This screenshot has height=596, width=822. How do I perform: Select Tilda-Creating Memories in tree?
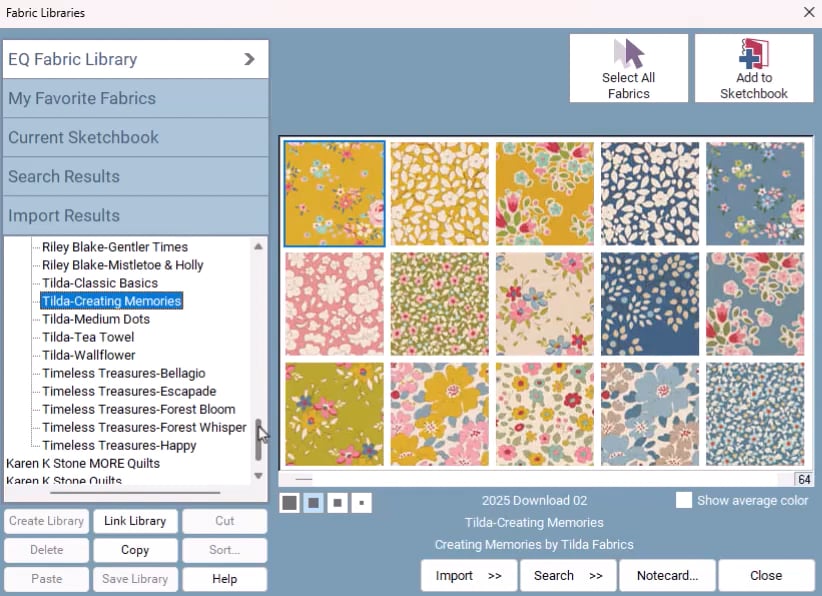tap(112, 301)
